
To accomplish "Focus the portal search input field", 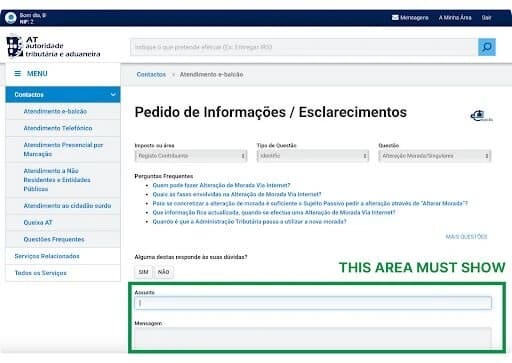I will coord(304,47).
